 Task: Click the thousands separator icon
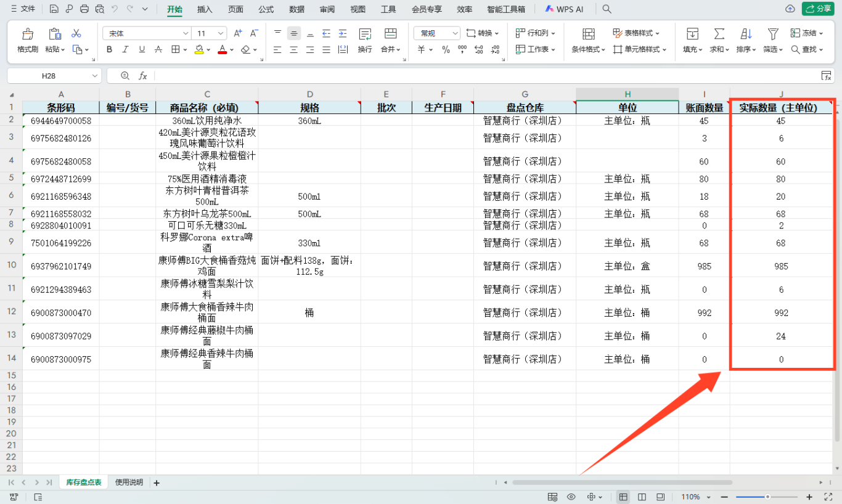pos(462,49)
